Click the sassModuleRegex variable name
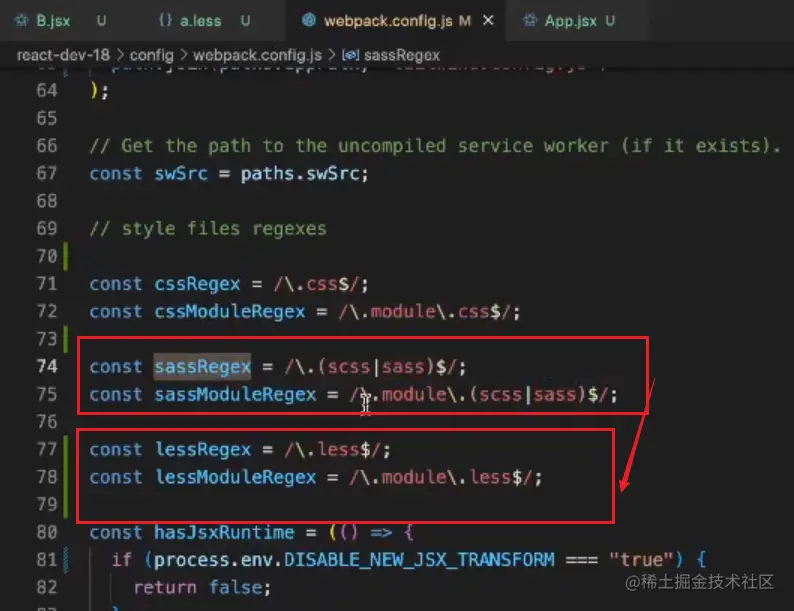The height and width of the screenshot is (611, 794). pos(235,394)
